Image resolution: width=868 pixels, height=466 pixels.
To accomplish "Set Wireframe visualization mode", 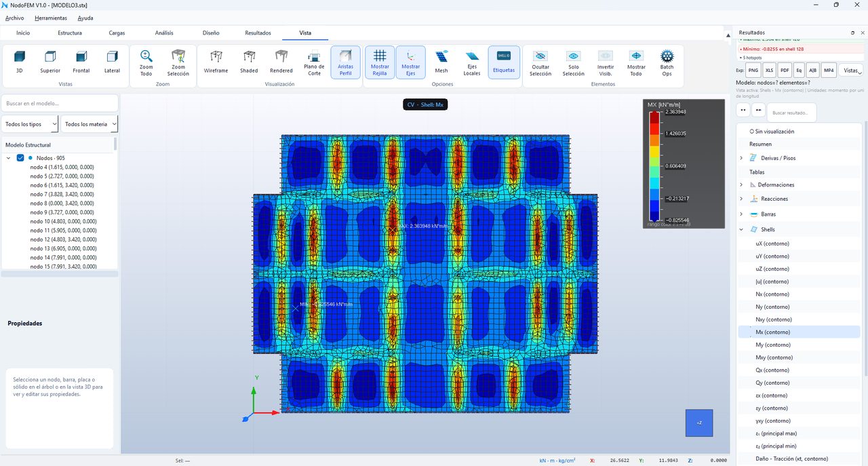I will pos(216,62).
